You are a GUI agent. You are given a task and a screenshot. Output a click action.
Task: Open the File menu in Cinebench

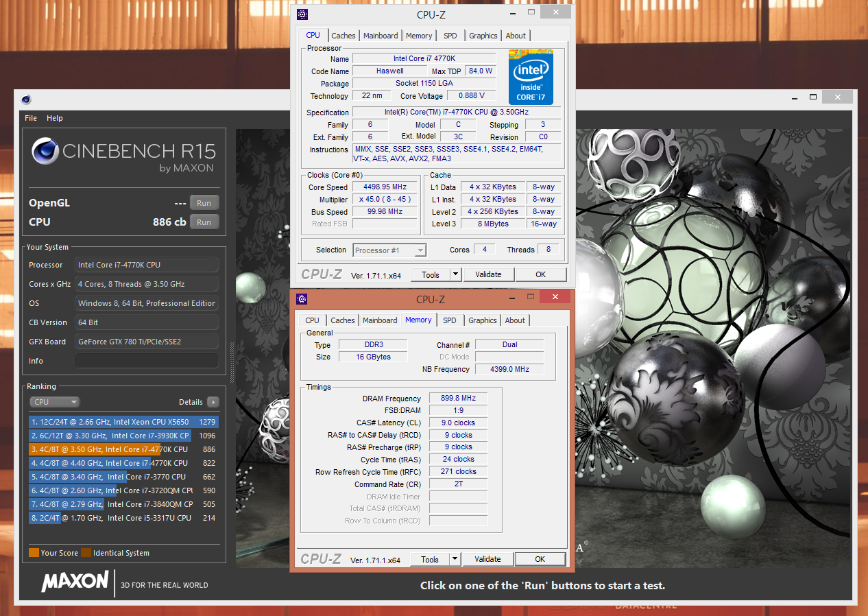(x=31, y=118)
